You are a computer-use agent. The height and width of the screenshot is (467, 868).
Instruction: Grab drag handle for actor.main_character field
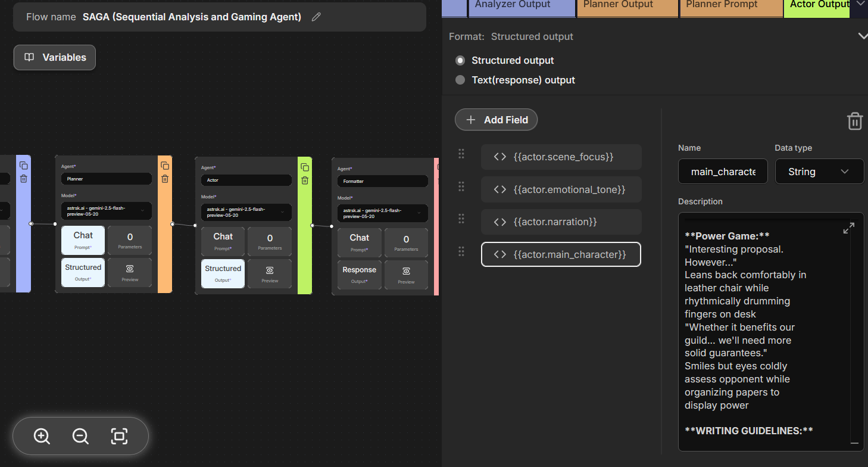click(461, 252)
